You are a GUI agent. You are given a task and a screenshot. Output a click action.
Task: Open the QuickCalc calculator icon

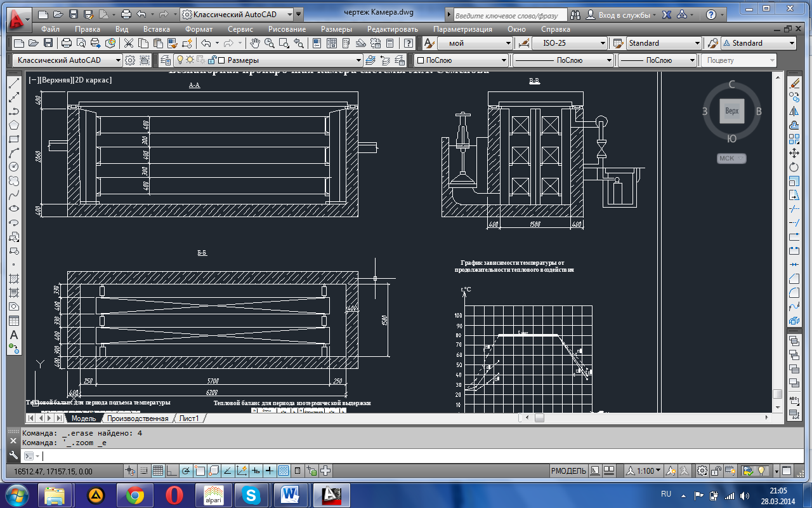tap(390, 43)
